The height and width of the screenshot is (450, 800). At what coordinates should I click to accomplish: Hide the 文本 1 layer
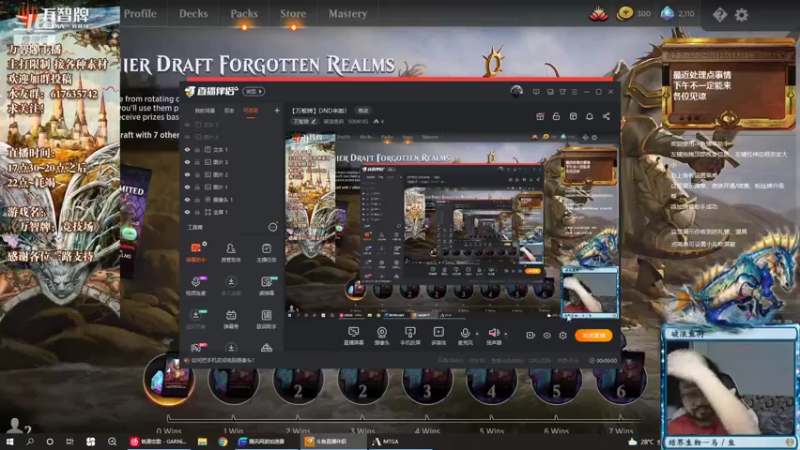click(187, 149)
